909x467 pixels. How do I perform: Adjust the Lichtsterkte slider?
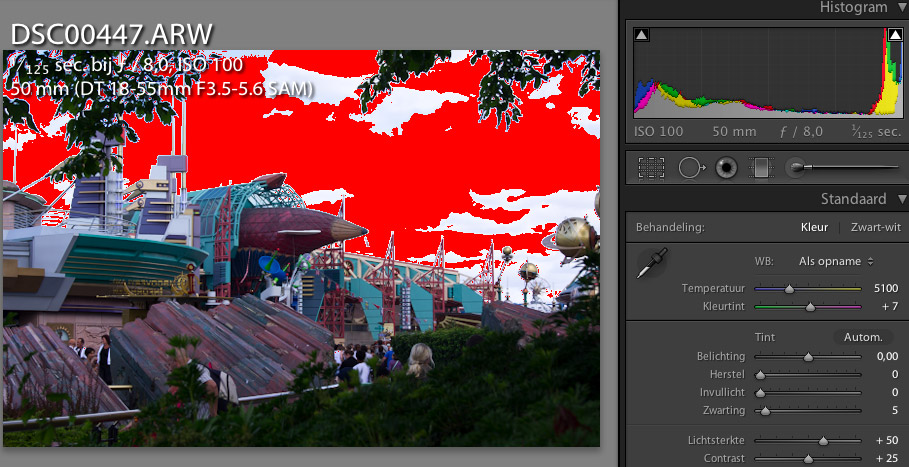coord(823,441)
